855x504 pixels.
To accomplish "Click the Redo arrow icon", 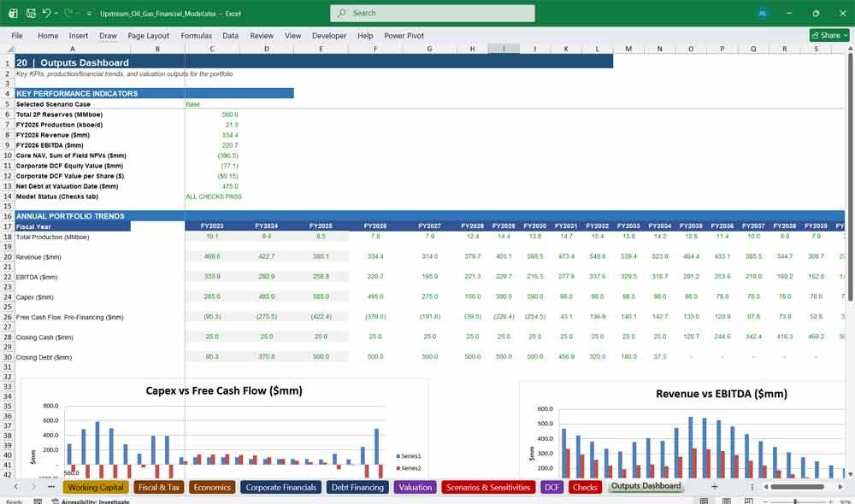I will tap(68, 13).
